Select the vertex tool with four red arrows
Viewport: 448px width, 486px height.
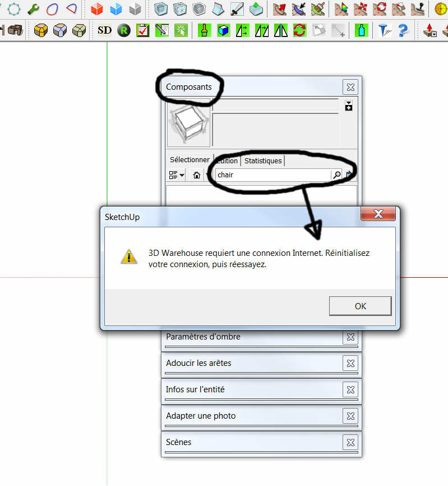[x=361, y=8]
